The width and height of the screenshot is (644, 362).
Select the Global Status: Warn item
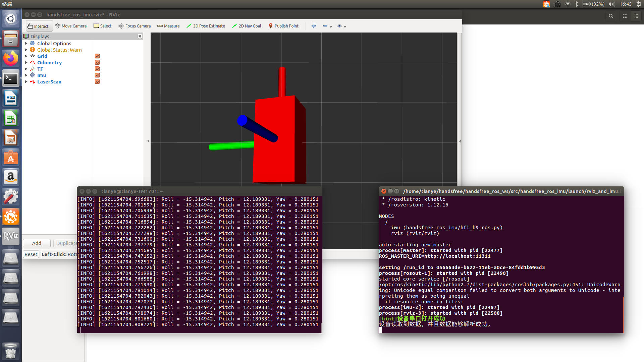pos(59,50)
